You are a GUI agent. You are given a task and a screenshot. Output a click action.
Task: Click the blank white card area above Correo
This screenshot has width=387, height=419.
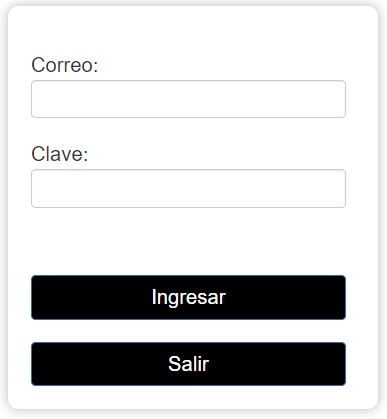[193, 30]
